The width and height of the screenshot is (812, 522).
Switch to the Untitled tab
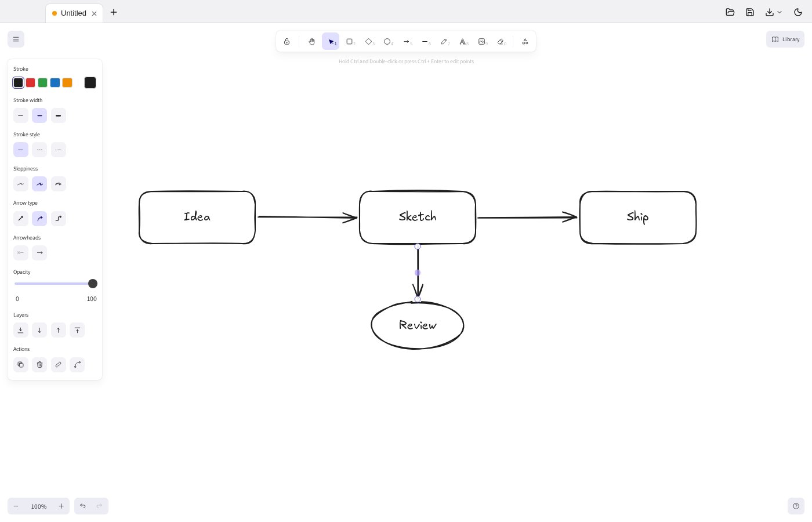point(74,13)
